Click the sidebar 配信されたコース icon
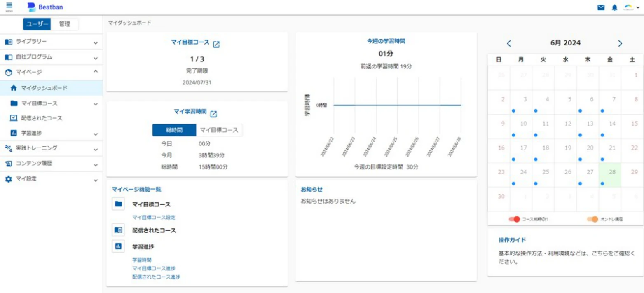 (14, 118)
